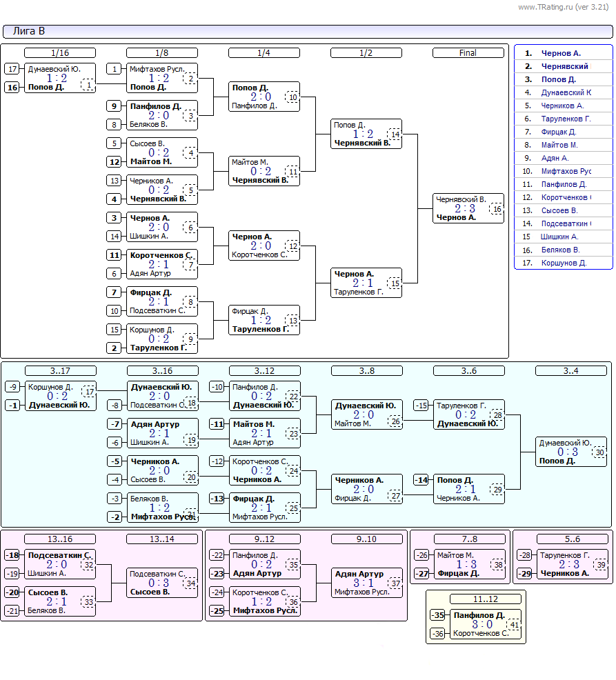This screenshot has width=616, height=680.
Task: Select seed box "17" beside Дунаевский Ю. in 1/16
Action: pyautogui.click(x=12, y=69)
